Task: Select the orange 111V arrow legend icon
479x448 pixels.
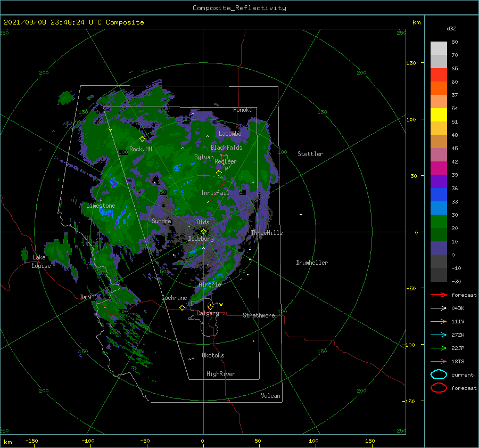Action: tap(439, 321)
